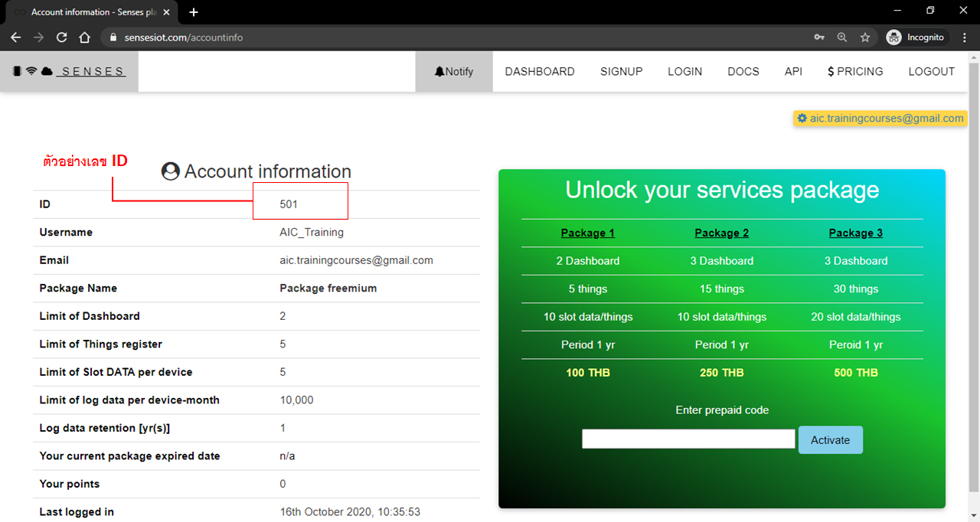980x522 pixels.
Task: Click the address bar URL
Action: click(x=184, y=38)
